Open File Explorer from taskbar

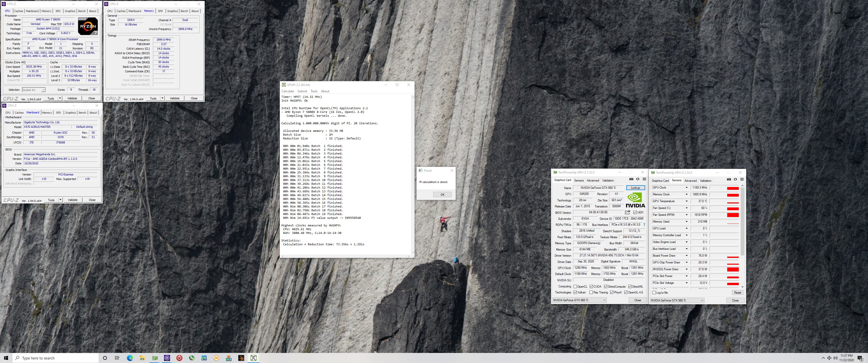point(142,358)
